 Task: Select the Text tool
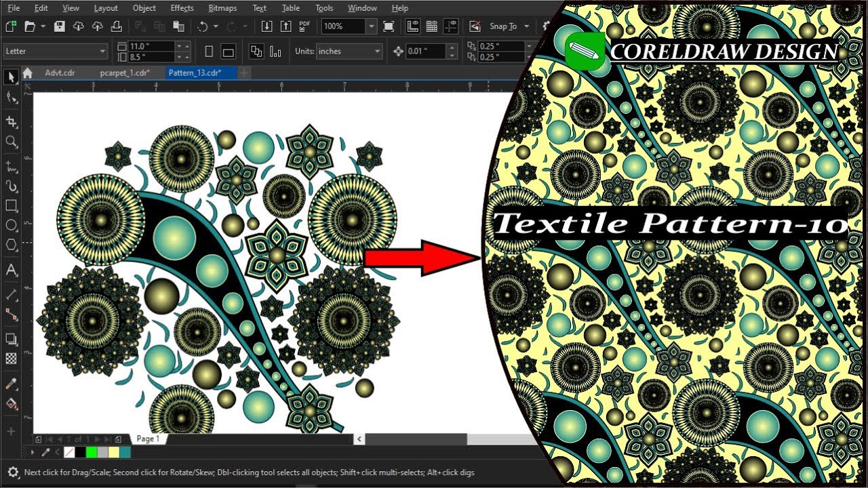pyautogui.click(x=11, y=270)
